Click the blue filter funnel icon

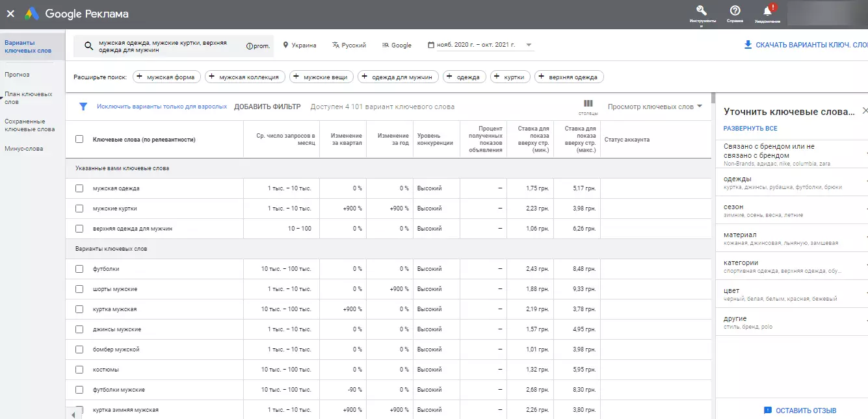[83, 107]
